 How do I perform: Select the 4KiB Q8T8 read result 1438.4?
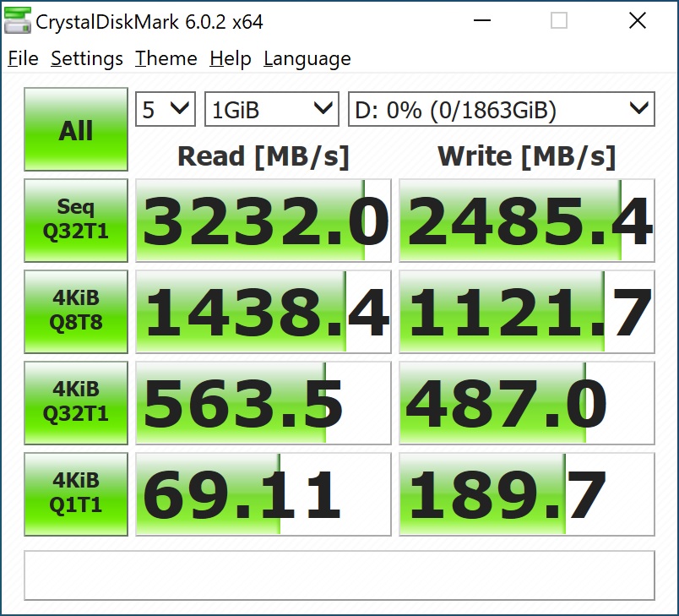point(263,312)
